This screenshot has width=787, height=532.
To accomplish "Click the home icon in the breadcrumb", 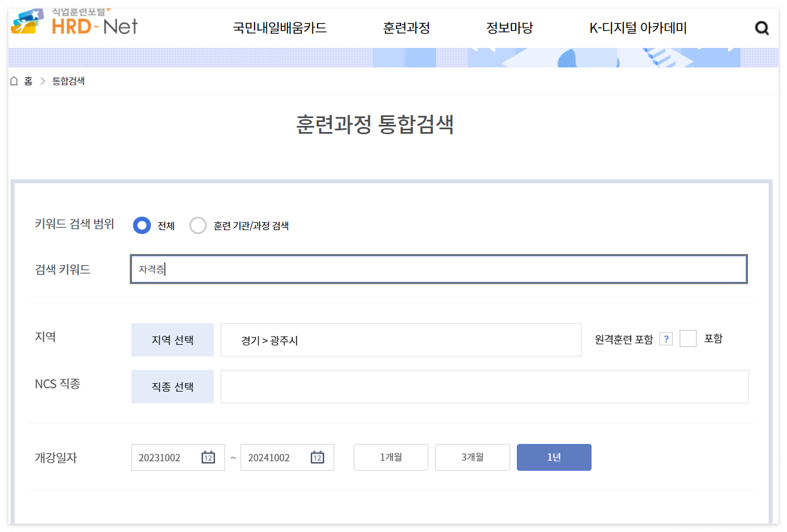I will tap(13, 81).
